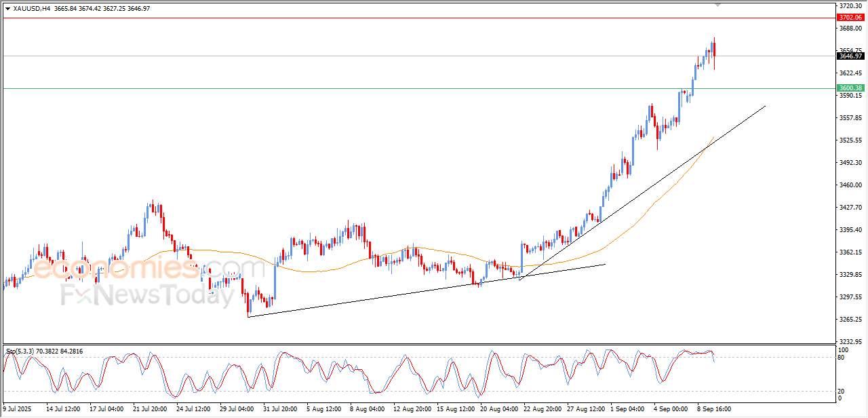The width and height of the screenshot is (868, 418).
Task: Click the 29 Jul 04:00 time label
Action: [x=237, y=409]
